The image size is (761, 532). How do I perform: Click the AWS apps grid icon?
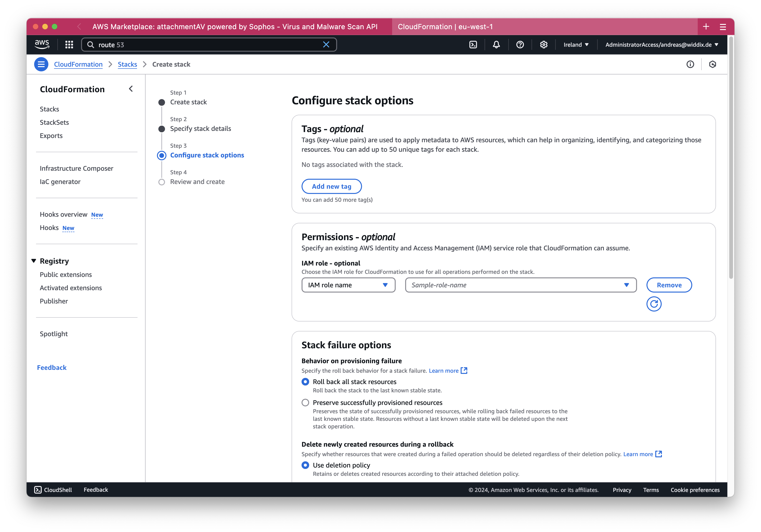tap(69, 45)
